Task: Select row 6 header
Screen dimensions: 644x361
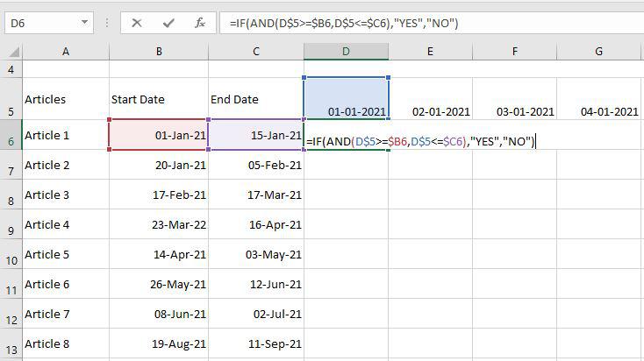Action: 11,135
